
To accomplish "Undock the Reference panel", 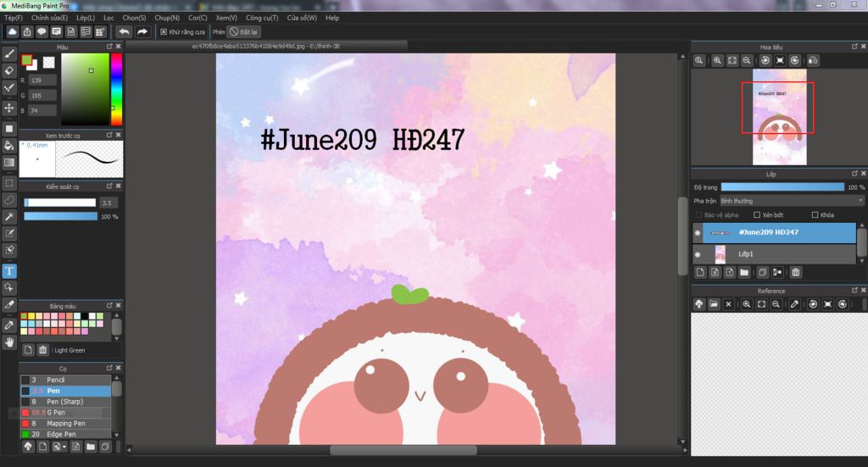I will pos(854,290).
